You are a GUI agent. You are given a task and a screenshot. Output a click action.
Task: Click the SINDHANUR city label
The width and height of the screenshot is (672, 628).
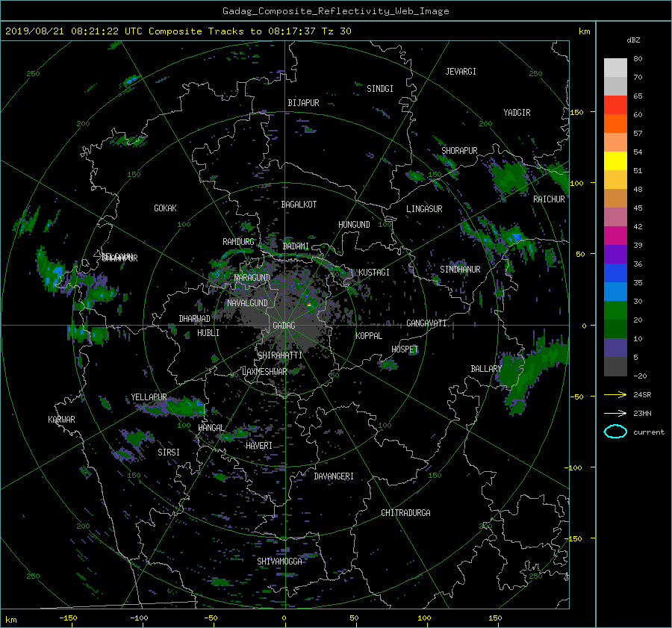460,270
